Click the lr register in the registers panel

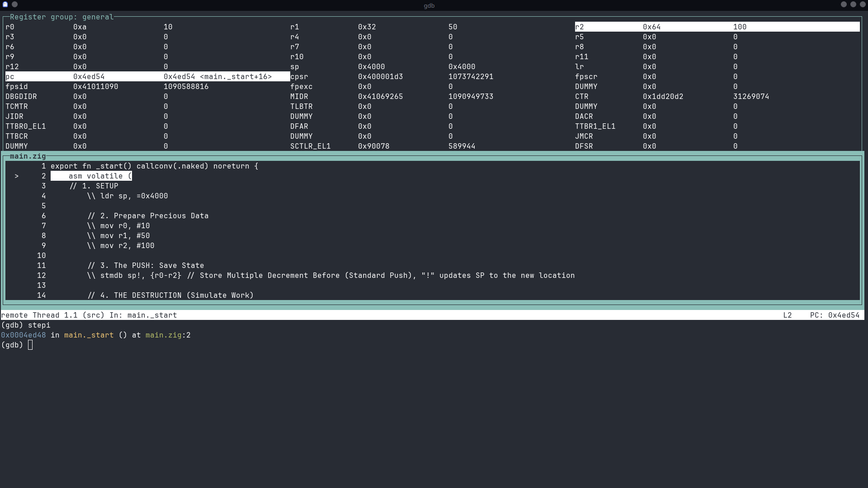click(579, 66)
